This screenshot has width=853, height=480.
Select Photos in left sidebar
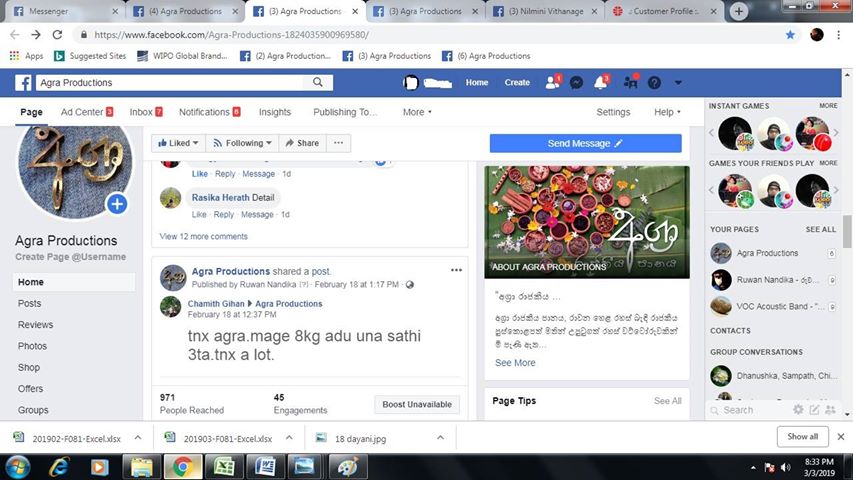click(32, 346)
